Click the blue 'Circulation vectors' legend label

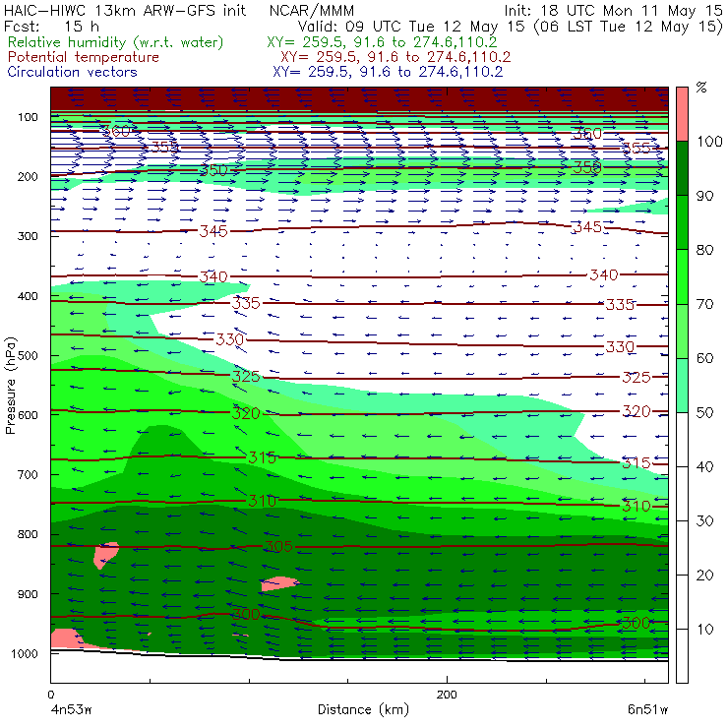[x=73, y=72]
